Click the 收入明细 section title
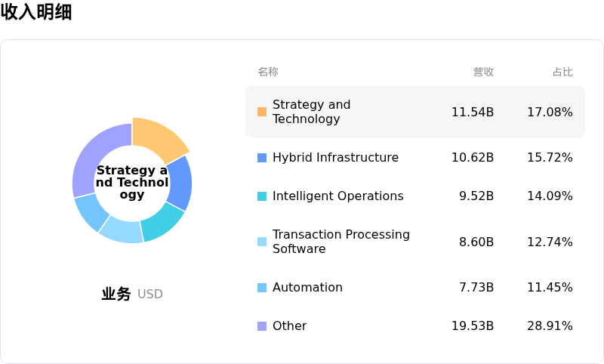604x364 pixels. click(36, 12)
